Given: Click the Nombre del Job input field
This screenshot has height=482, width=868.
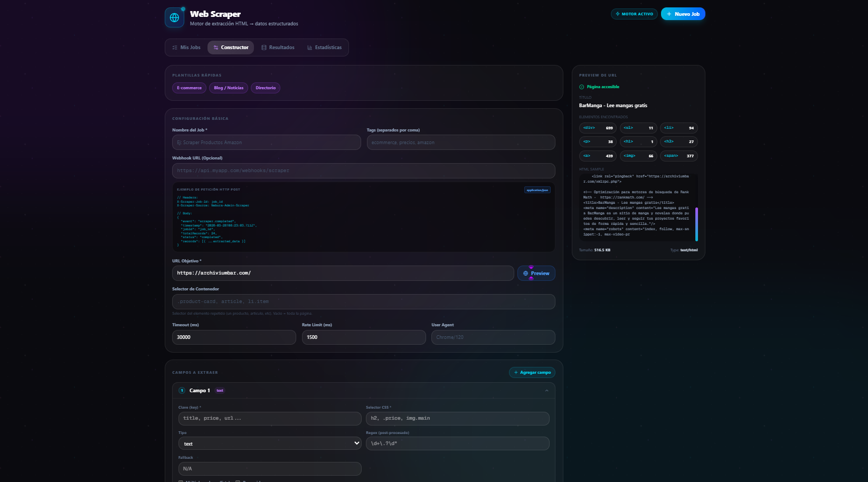Looking at the screenshot, I should [266, 143].
